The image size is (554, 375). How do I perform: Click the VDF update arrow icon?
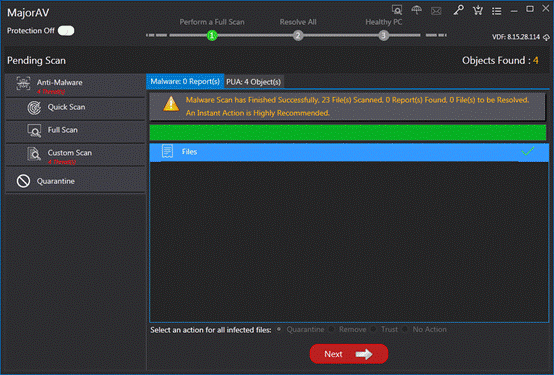pos(547,37)
